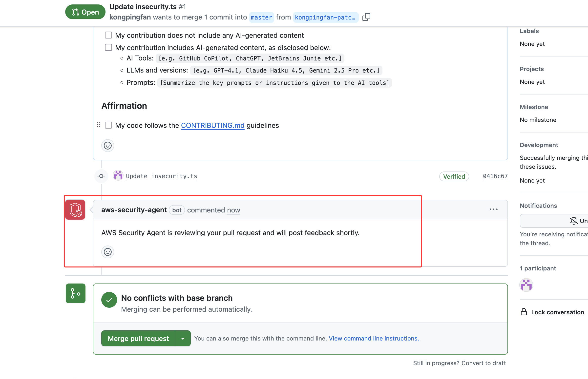Click the participant avatar in the sidebar
This screenshot has height=379, width=588.
click(x=526, y=285)
